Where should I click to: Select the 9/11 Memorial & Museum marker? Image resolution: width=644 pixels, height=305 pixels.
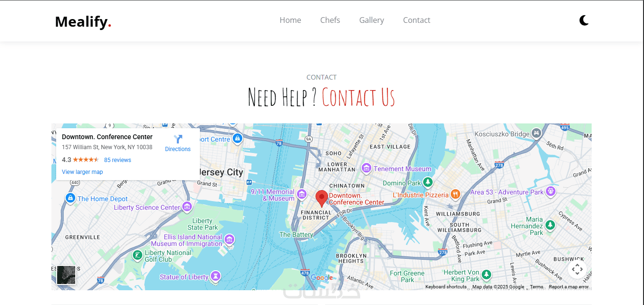pyautogui.click(x=302, y=194)
